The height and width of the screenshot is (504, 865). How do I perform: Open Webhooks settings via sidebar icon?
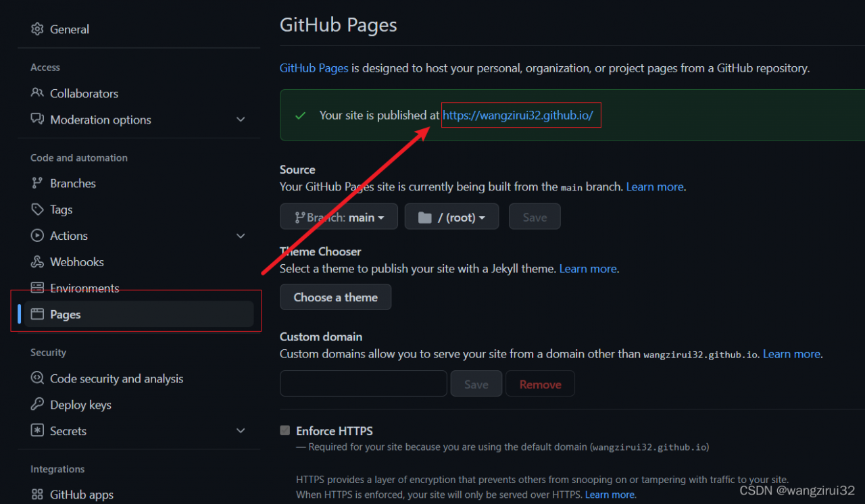point(38,261)
